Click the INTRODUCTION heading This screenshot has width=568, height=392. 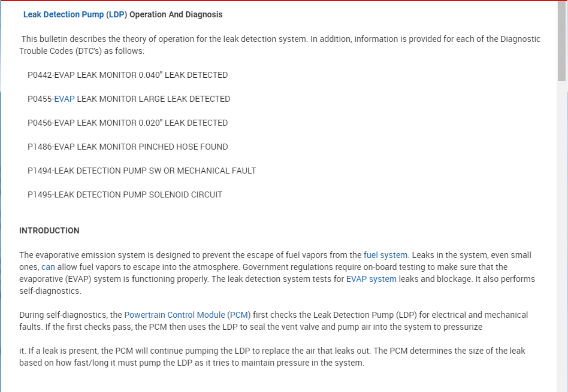(x=49, y=230)
